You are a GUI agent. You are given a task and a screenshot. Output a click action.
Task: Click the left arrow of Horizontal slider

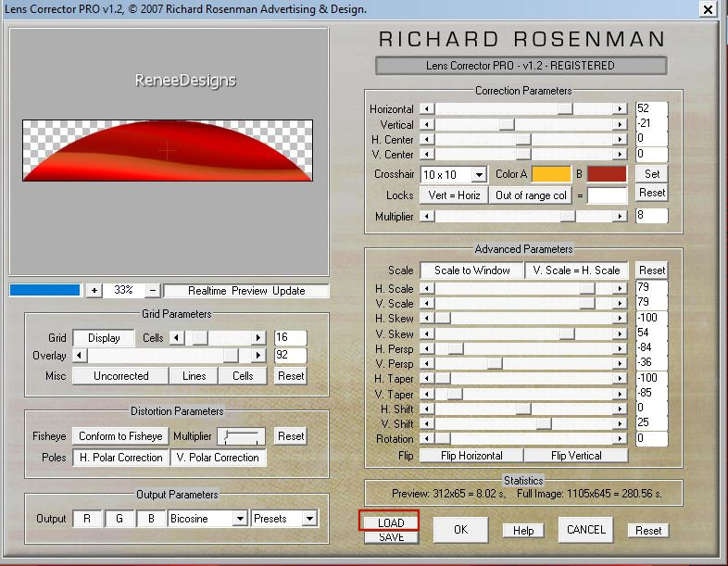[427, 108]
